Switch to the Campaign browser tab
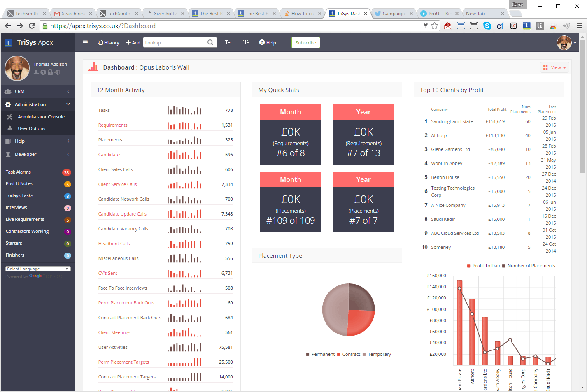The height and width of the screenshot is (392, 587). [394, 13]
